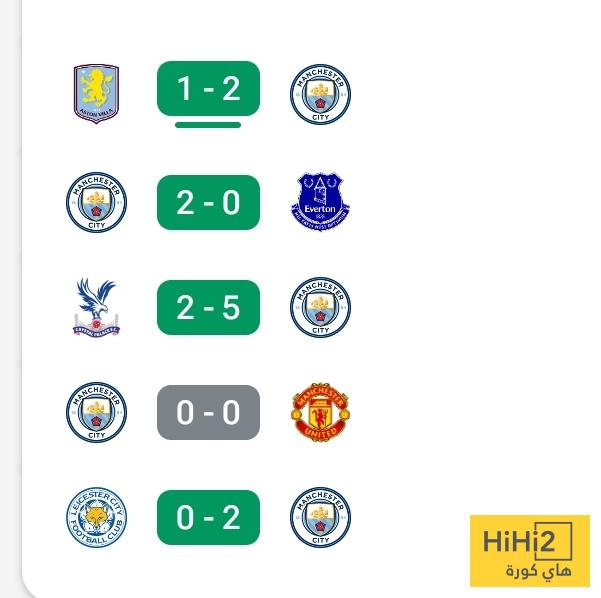The height and width of the screenshot is (598, 601).
Task: Select the Crystal Palace eagle crest
Action: coord(96,307)
